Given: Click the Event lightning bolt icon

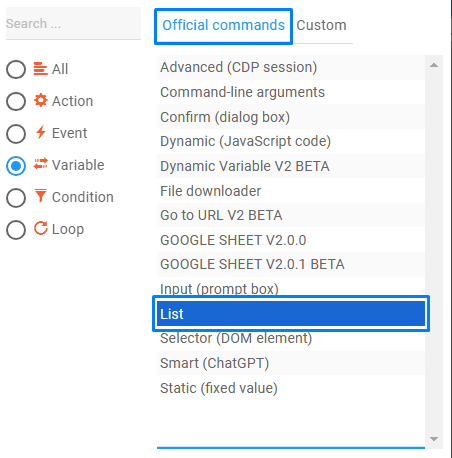Looking at the screenshot, I should coord(41,132).
